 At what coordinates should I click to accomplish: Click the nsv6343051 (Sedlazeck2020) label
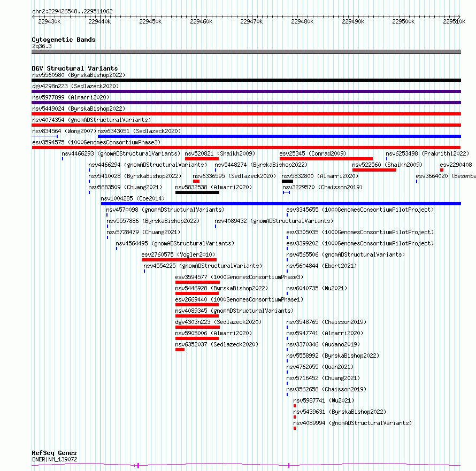(139, 131)
